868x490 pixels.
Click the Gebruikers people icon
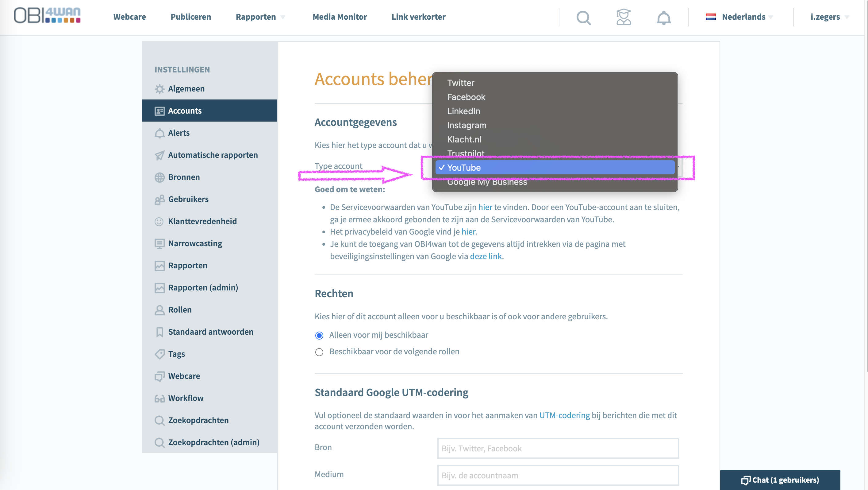pos(159,200)
